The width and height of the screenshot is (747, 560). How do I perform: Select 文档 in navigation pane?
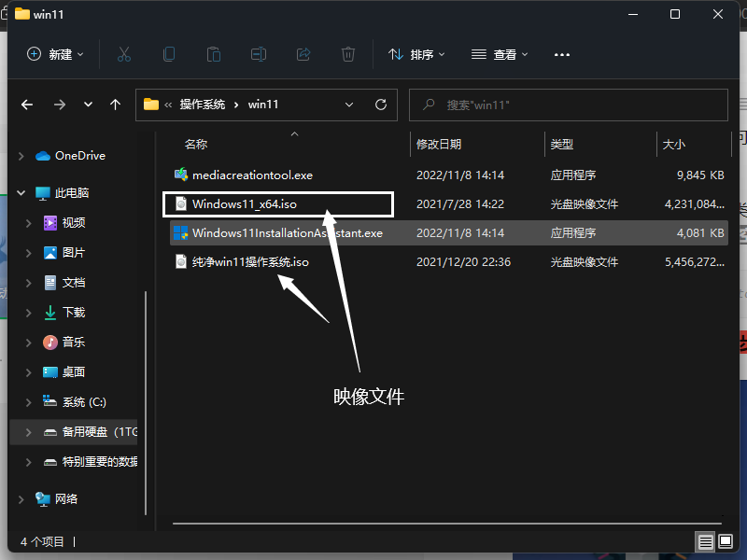pos(74,283)
